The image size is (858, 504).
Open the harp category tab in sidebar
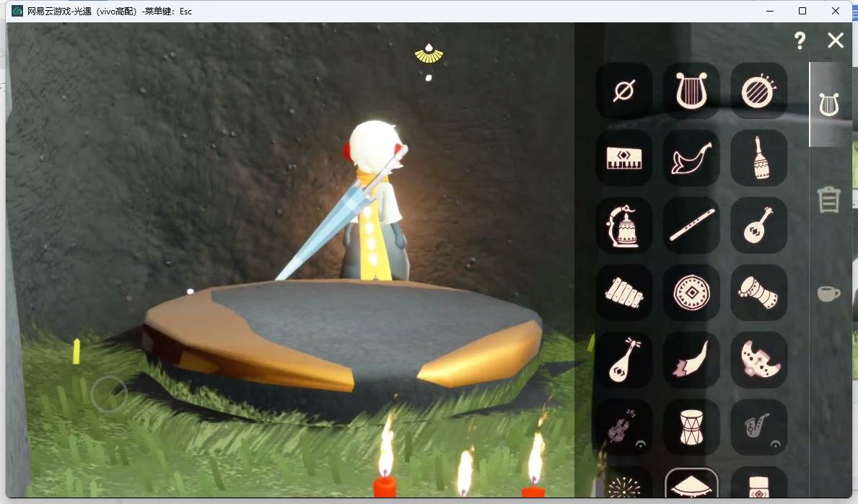829,104
